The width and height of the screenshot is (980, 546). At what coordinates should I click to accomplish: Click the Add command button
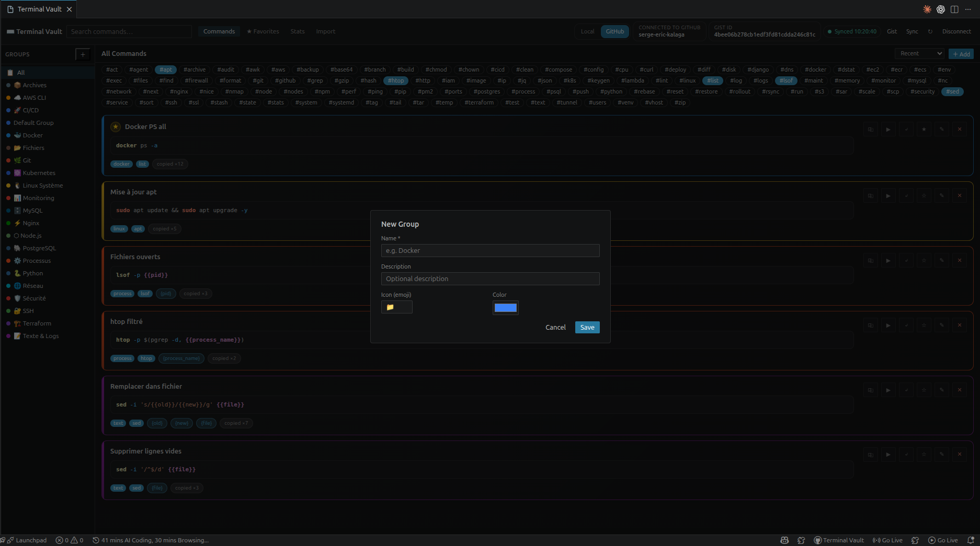961,54
